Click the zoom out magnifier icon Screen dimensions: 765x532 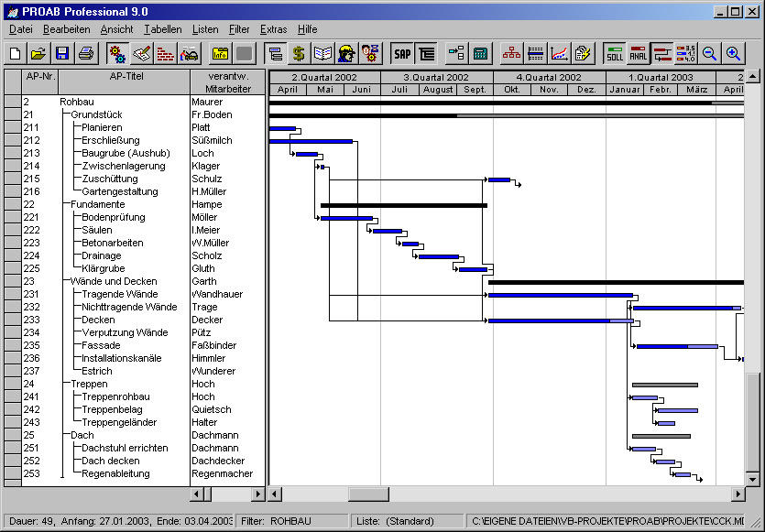click(x=710, y=53)
